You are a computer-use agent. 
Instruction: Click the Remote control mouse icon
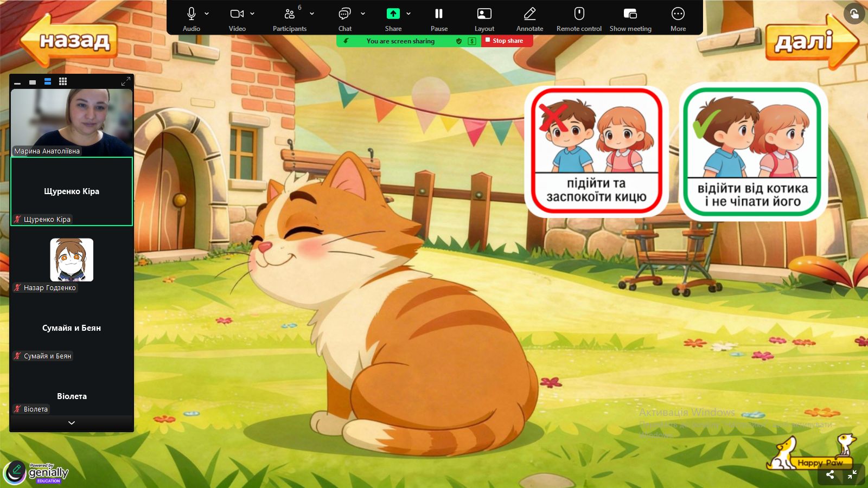click(579, 14)
